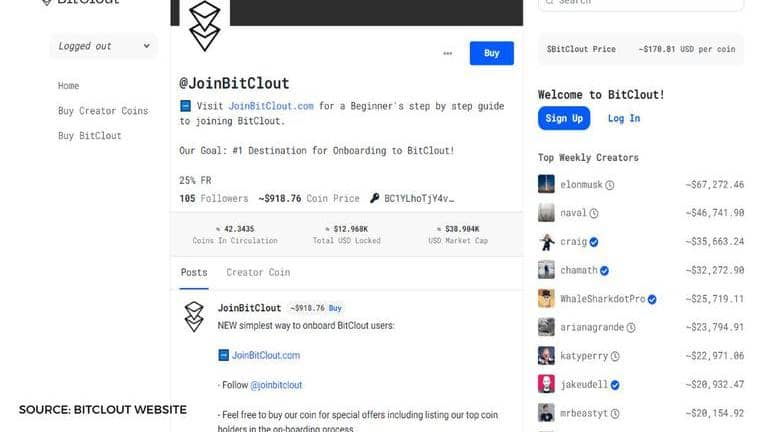Click the Sign Up button
The height and width of the screenshot is (432, 768).
pos(564,118)
